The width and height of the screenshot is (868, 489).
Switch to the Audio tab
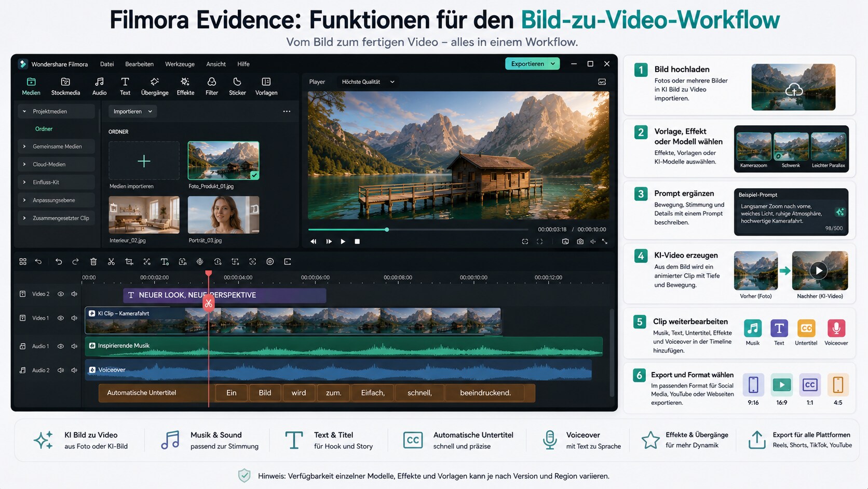pyautogui.click(x=99, y=86)
